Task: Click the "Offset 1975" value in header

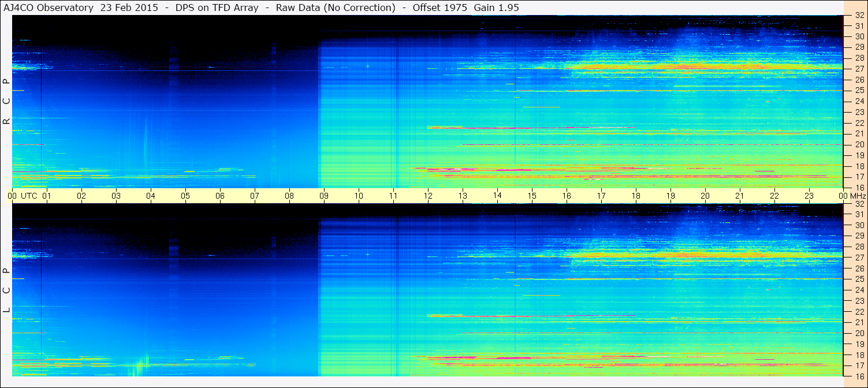Action: click(x=440, y=8)
